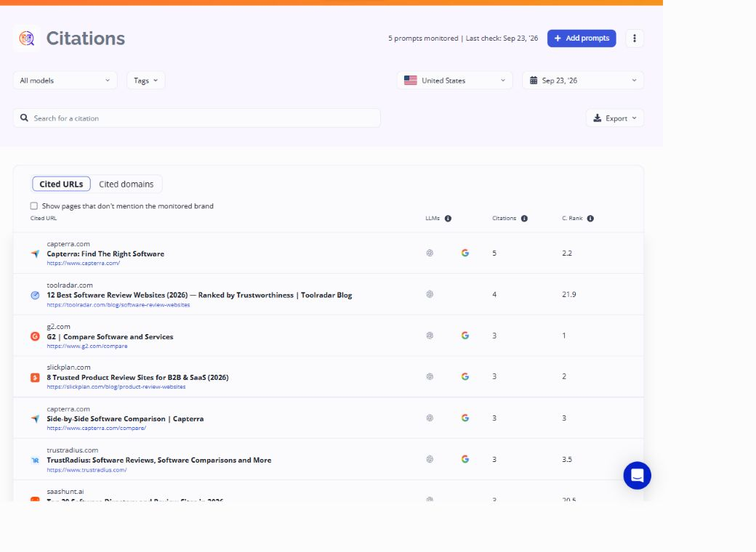Open the three-dot more options menu
This screenshot has width=756, height=552.
click(x=635, y=38)
